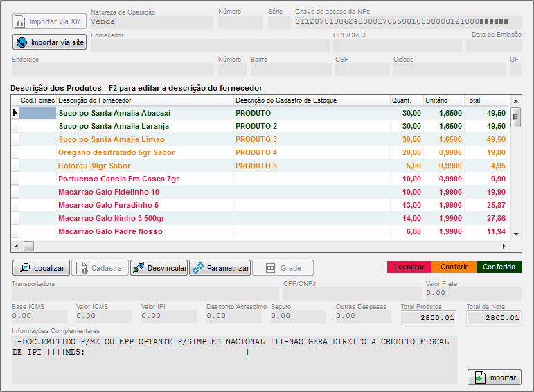The height and width of the screenshot is (392, 534).
Task: Click the green Conferido legend swatch
Action: [x=499, y=267]
